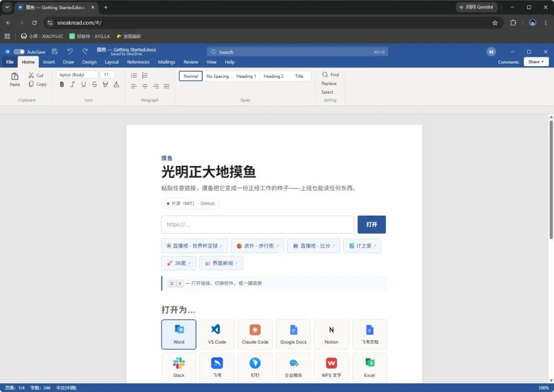
Task: Apply the Heading 1 style
Action: (x=246, y=76)
